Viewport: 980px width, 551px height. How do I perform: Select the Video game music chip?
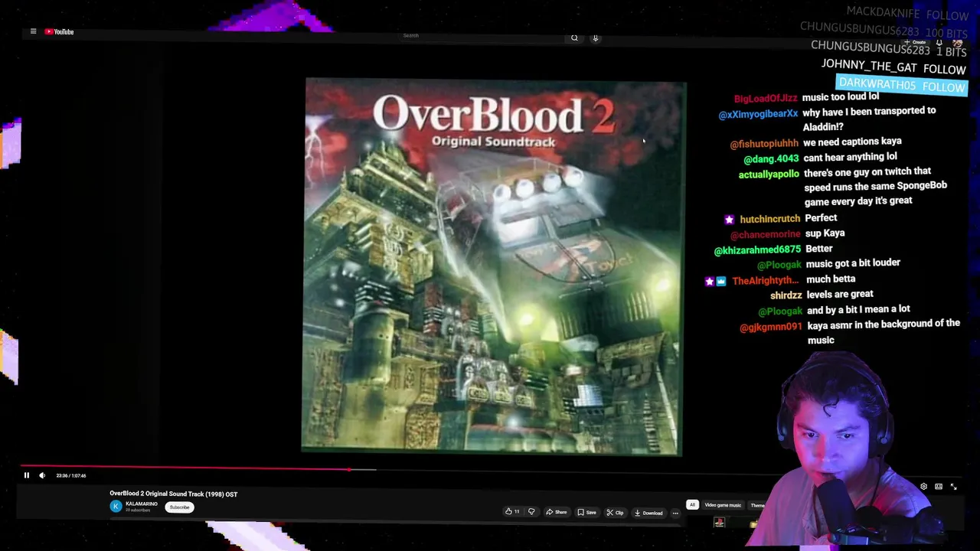point(723,505)
